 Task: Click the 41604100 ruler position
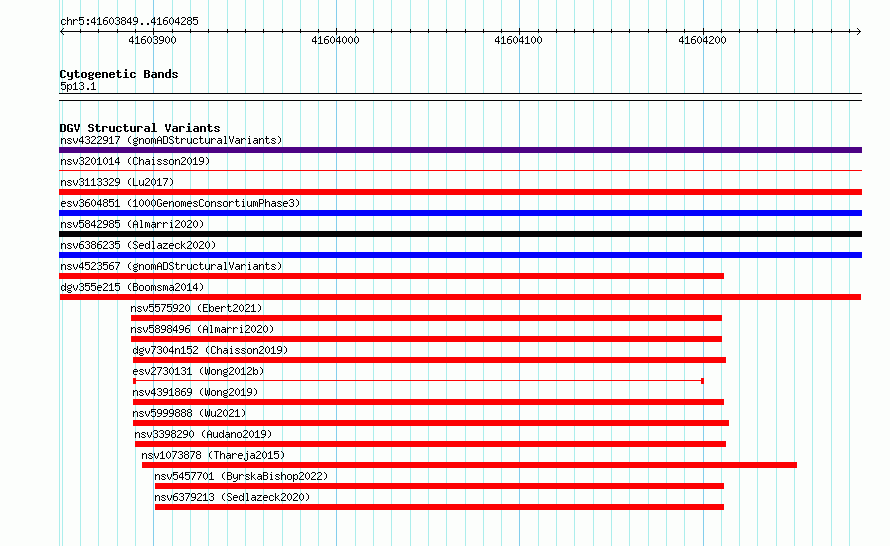pyautogui.click(x=518, y=40)
